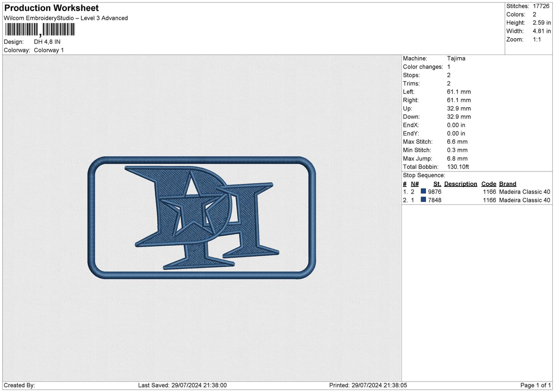Click the 'Colorway 1' value
This screenshot has height=392, width=555.
point(49,50)
